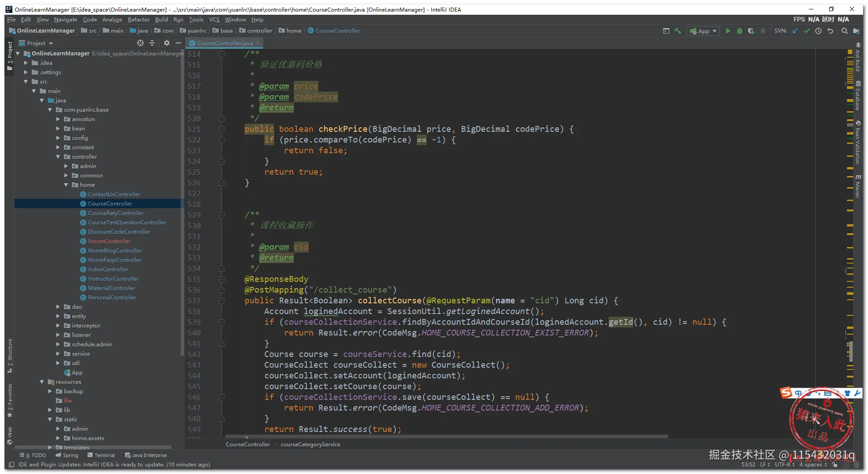
Task: Expand the admin folder under controller
Action: pyautogui.click(x=66, y=166)
